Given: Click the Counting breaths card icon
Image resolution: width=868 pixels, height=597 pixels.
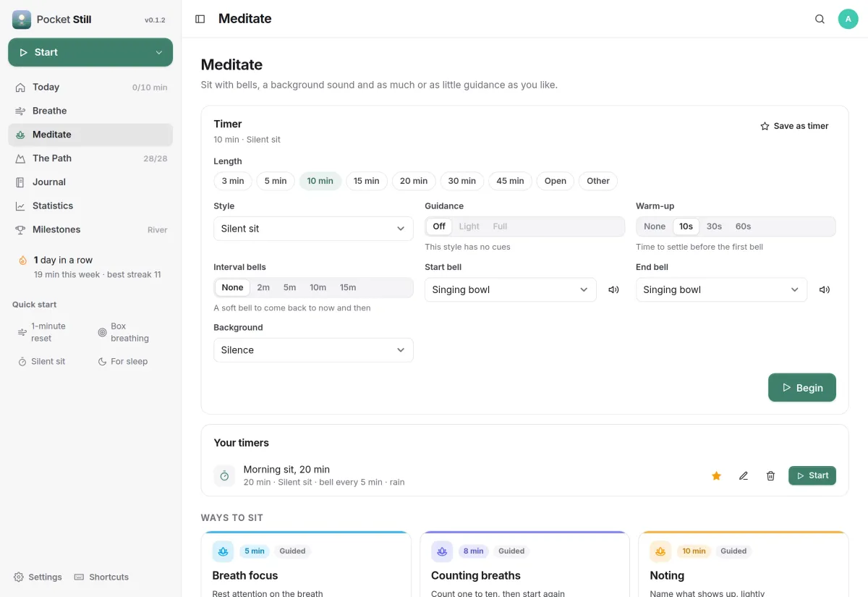Looking at the screenshot, I should tap(442, 551).
